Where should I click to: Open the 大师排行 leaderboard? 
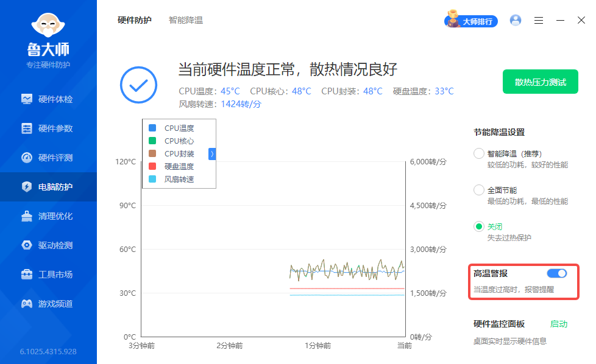pyautogui.click(x=470, y=20)
